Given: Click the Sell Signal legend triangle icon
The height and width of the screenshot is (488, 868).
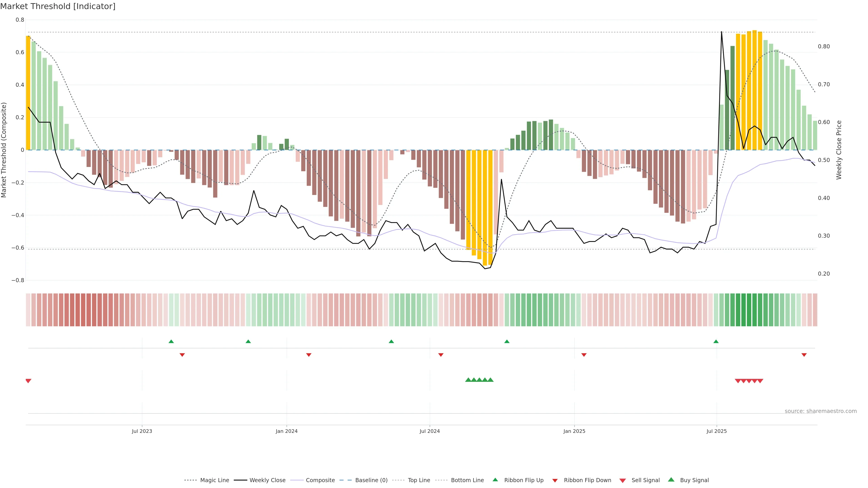Looking at the screenshot, I should coord(623,481).
